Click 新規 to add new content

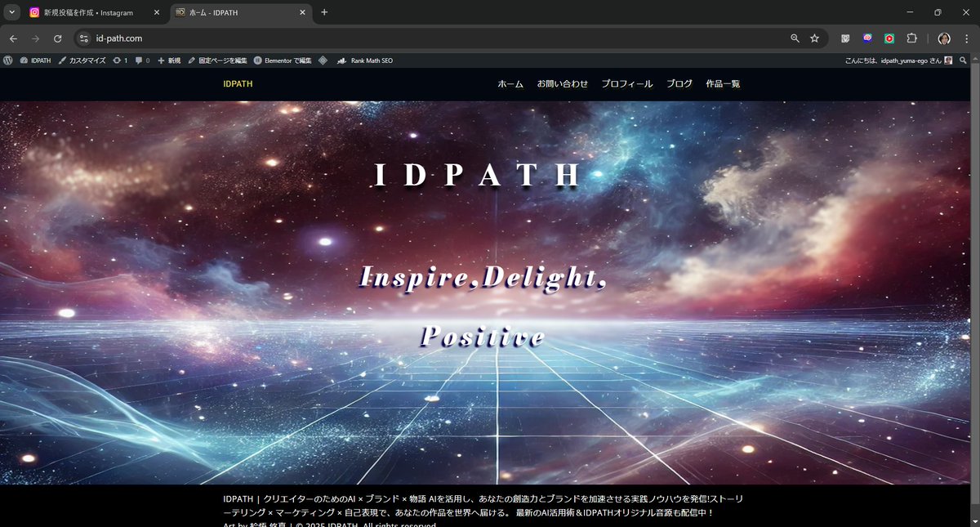tap(169, 60)
